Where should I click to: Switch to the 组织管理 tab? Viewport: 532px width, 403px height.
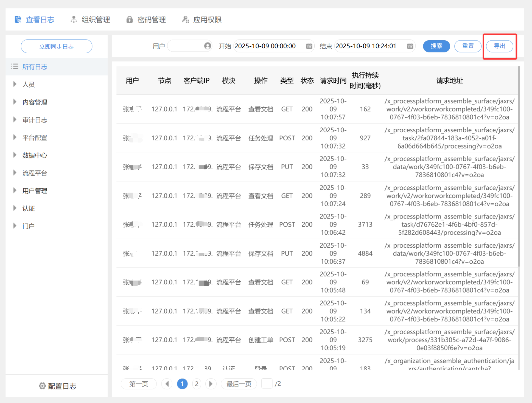click(96, 19)
